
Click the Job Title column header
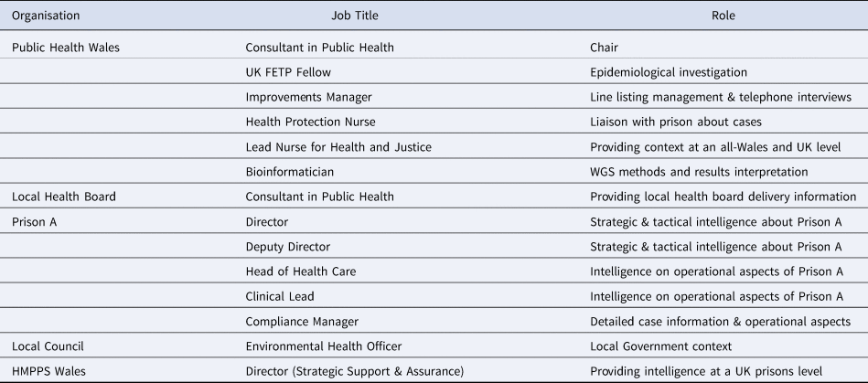[x=355, y=16]
